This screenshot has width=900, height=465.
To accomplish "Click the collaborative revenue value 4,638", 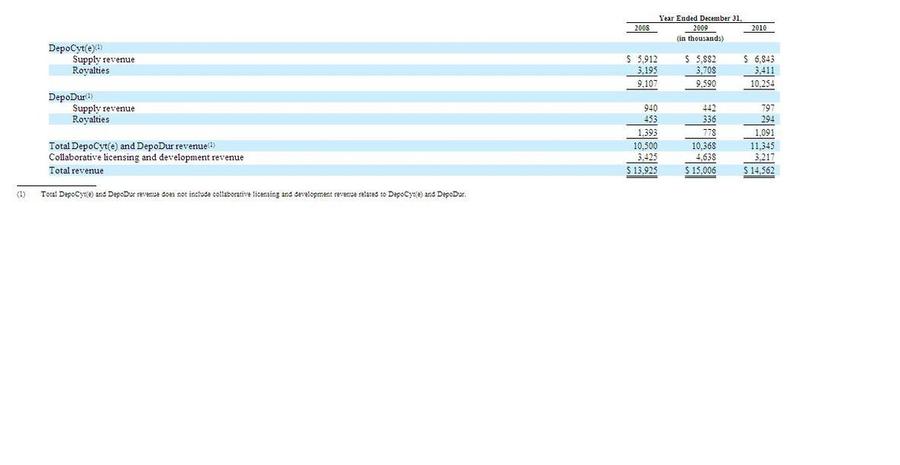I will (705, 157).
